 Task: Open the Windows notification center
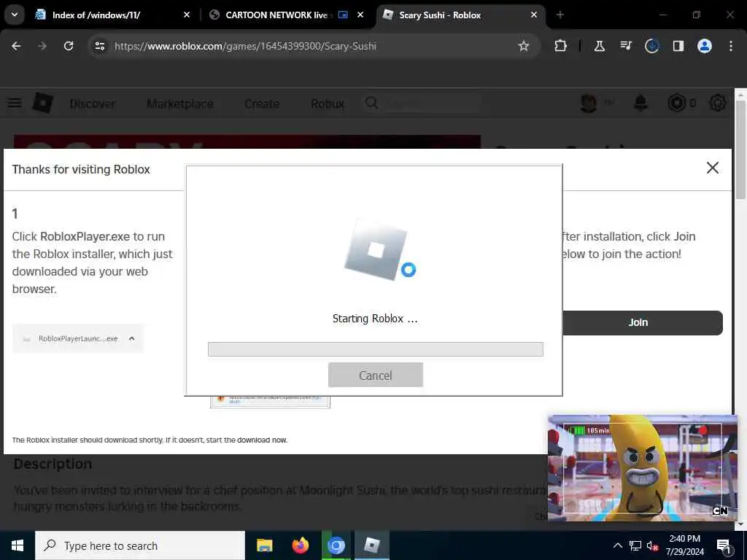click(723, 545)
